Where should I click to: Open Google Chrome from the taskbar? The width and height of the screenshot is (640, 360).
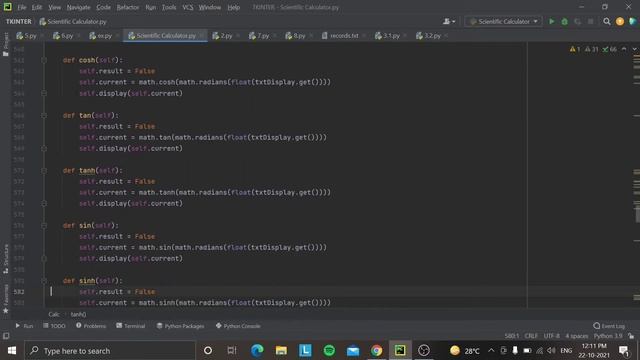(x=376, y=351)
